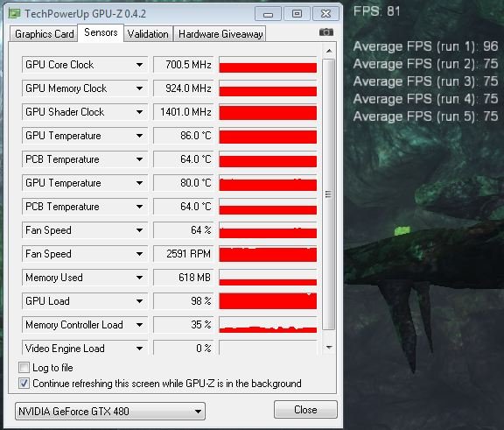Click the Close button at bottom
504x430 pixels.
(x=305, y=409)
